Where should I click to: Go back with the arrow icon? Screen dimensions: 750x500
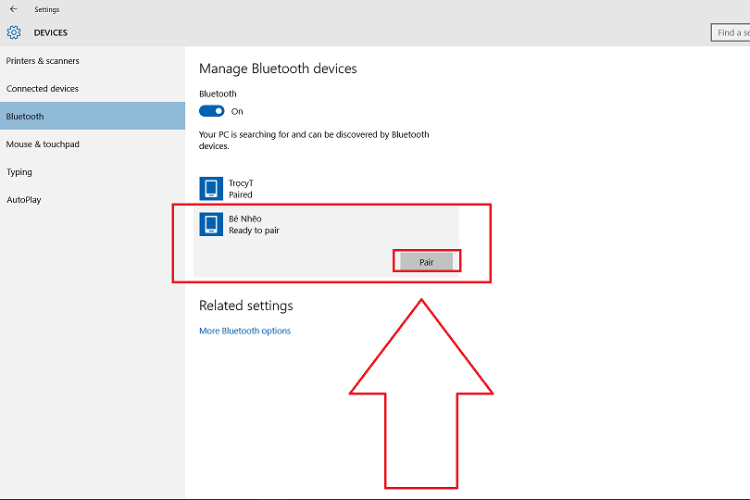pyautogui.click(x=13, y=9)
